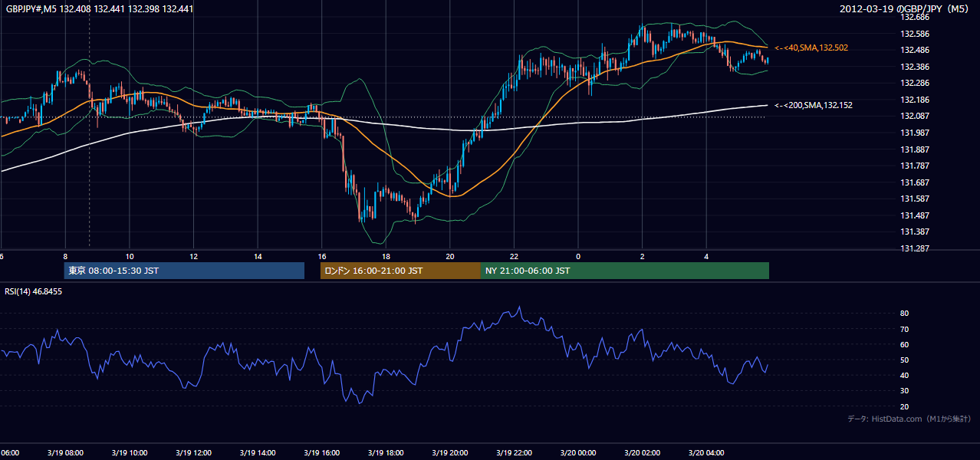980x460 pixels.
Task: Click the 132.486 price axis label
Action: [x=914, y=50]
